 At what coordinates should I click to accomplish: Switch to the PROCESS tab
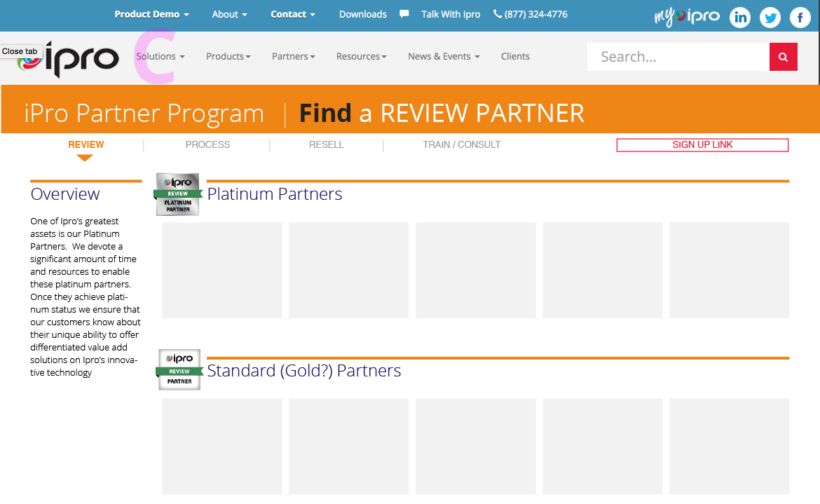click(207, 144)
